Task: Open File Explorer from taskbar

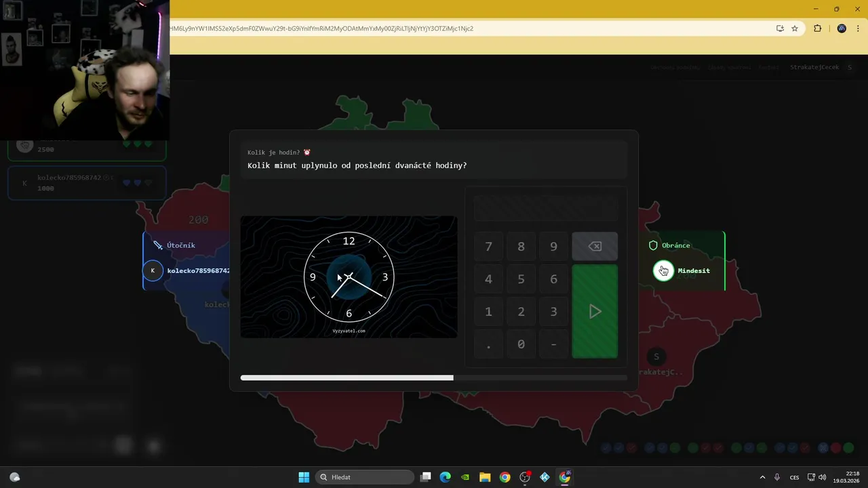Action: (485, 477)
